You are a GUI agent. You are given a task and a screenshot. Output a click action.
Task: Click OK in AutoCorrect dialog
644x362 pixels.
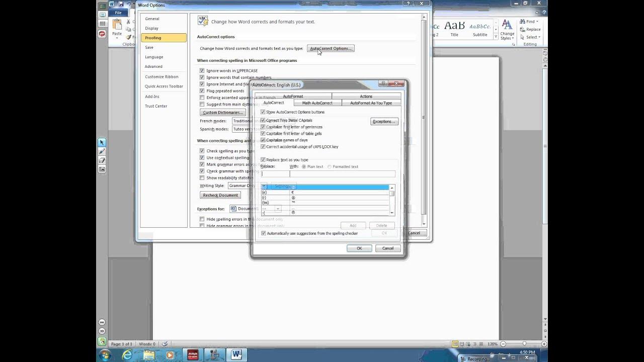pyautogui.click(x=359, y=248)
